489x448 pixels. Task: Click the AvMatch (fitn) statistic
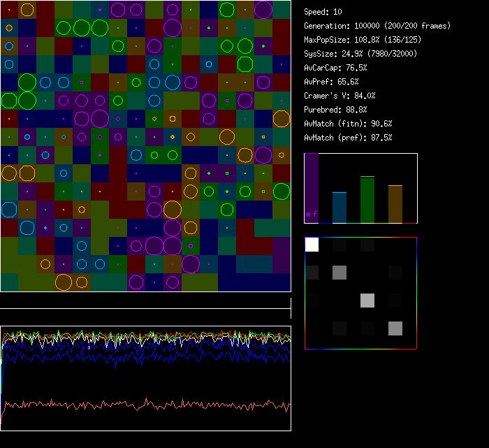point(348,124)
